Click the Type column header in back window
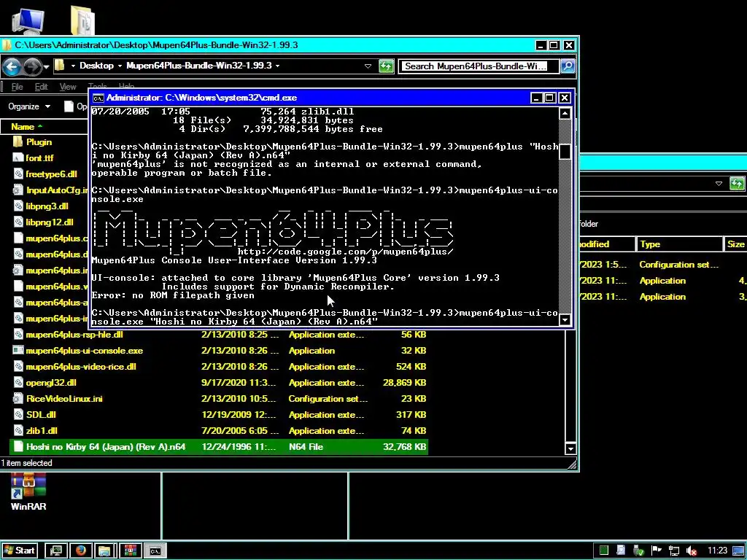This screenshot has height=560, width=747. [680, 244]
